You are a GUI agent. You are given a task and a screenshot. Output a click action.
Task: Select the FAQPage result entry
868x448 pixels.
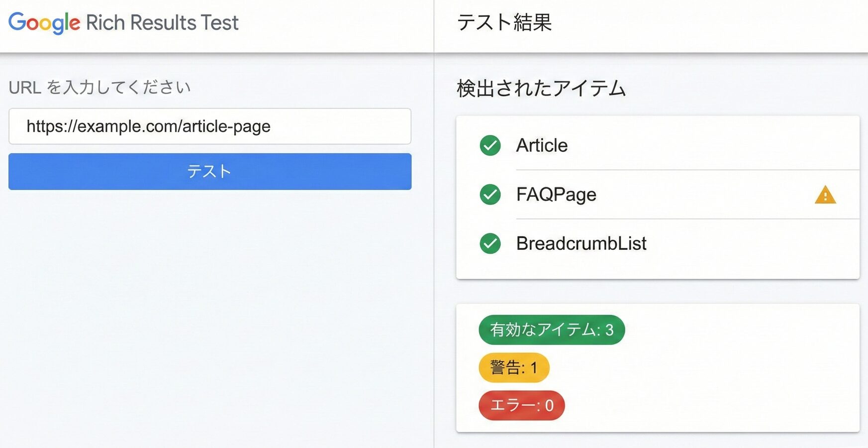click(x=556, y=195)
